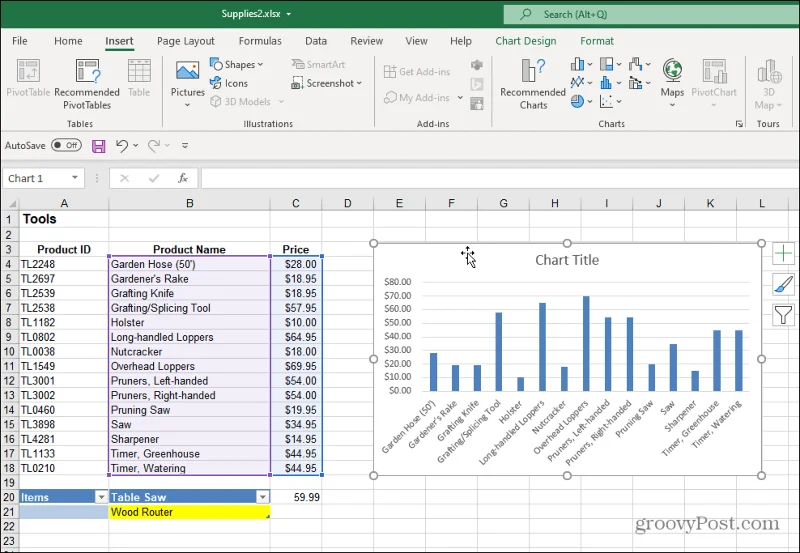Switch to the Page Layout tab
Screen dimensions: 800x553
click(x=186, y=41)
